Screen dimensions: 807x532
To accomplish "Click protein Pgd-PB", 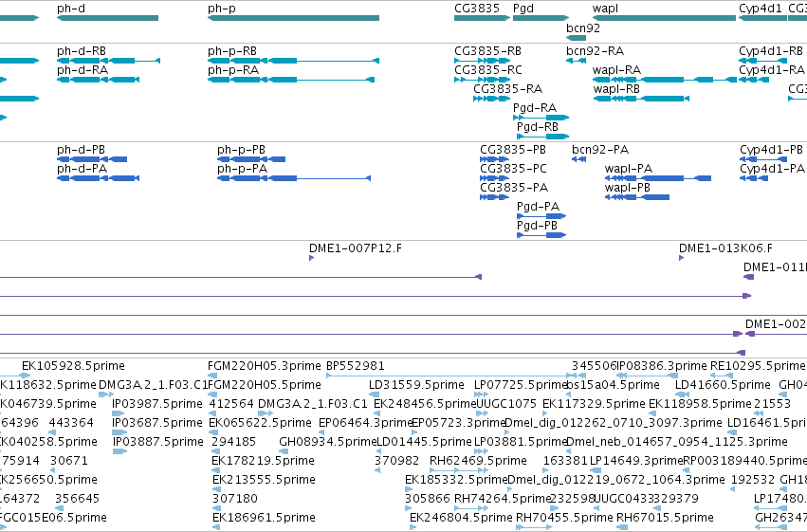I will 541,235.
